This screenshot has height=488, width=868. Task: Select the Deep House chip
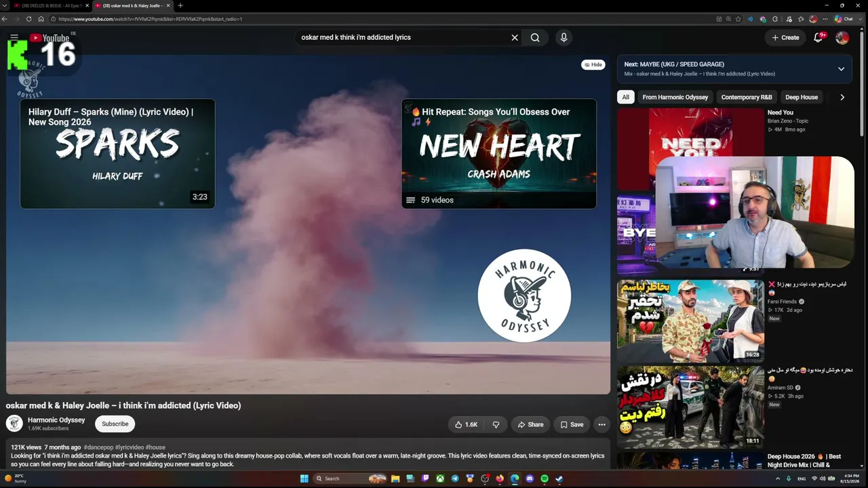(802, 97)
